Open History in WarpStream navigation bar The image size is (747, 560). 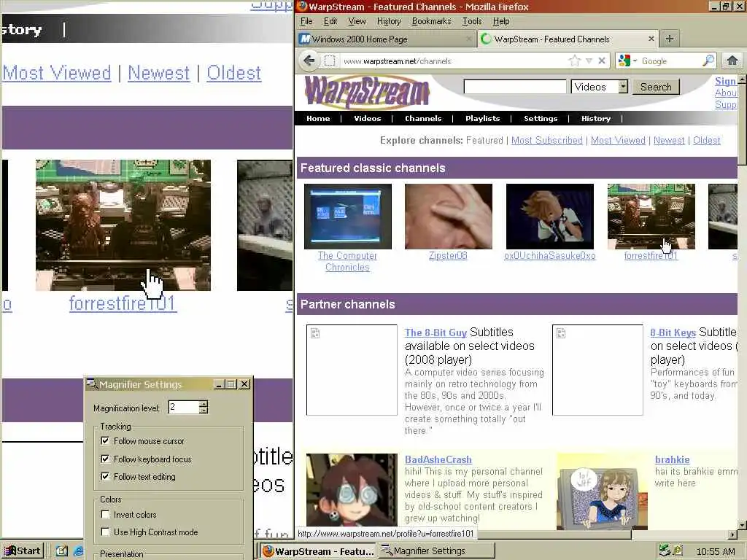coord(595,119)
